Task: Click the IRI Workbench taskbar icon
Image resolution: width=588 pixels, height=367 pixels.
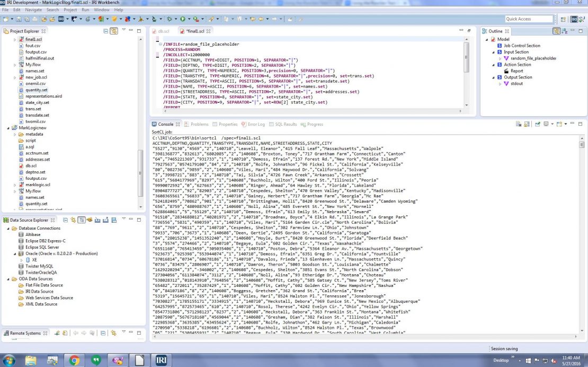Action: 161,360
